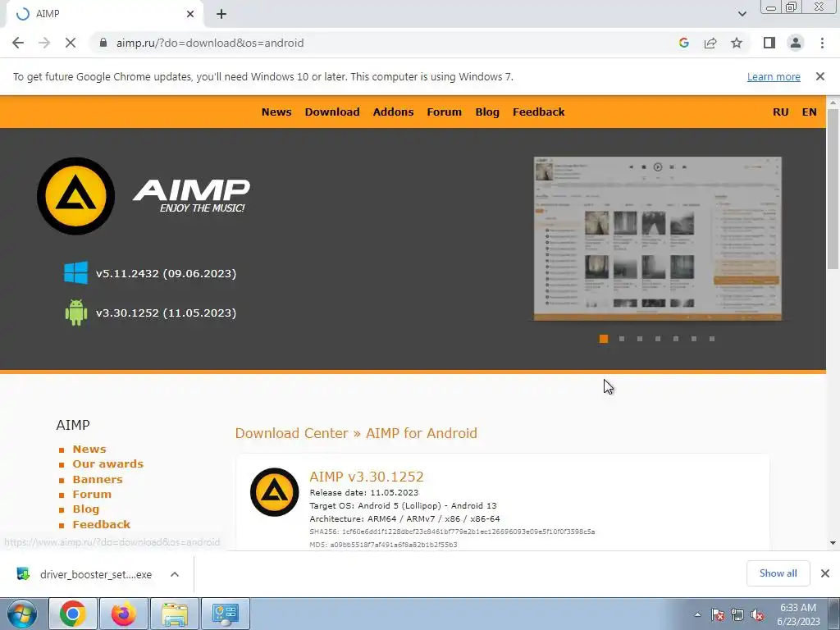The image size is (840, 630).
Task: Click the Windows logo download icon
Action: (x=76, y=272)
